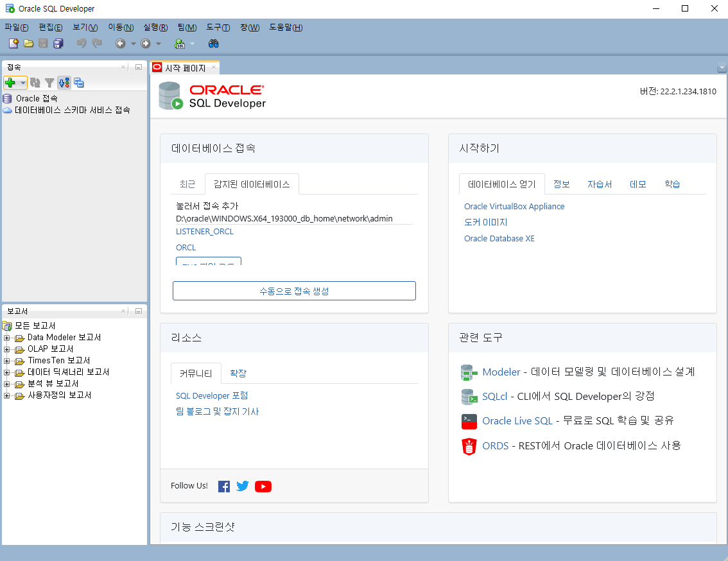
Task: Switch to the 감지된 데이터베이스 tab
Action: (x=252, y=184)
